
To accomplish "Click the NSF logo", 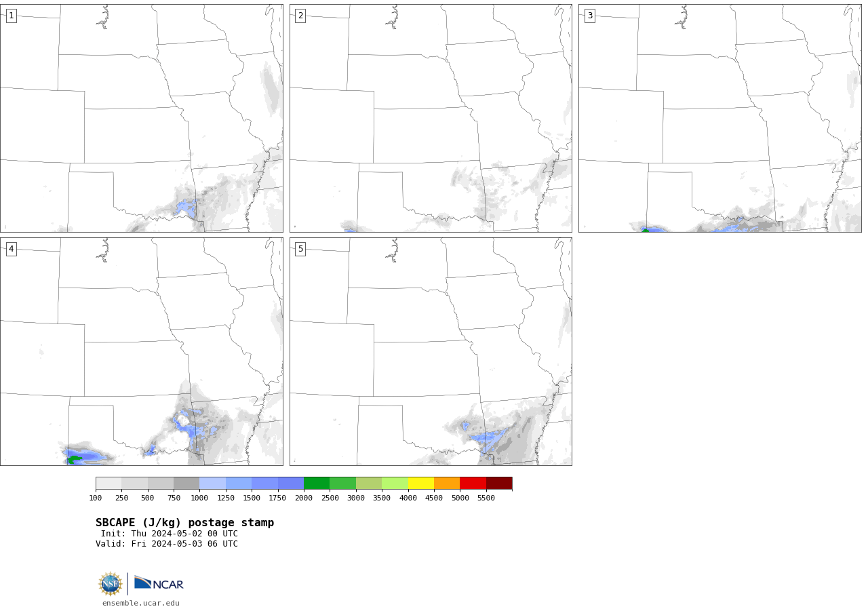I will [x=111, y=584].
